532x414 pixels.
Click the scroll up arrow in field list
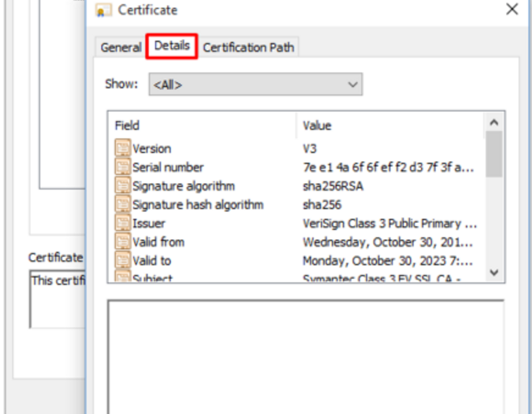pyautogui.click(x=494, y=122)
